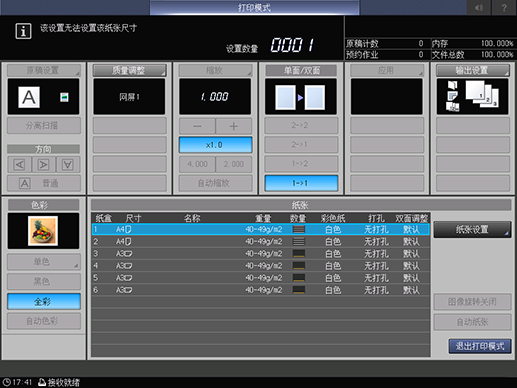The height and width of the screenshot is (388, 517).
Task: Click the 分离扫描 separate scan button
Action: [x=44, y=126]
